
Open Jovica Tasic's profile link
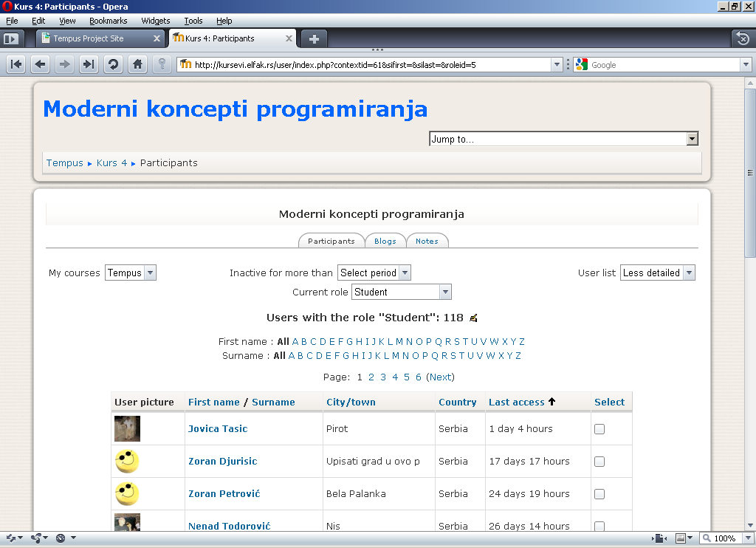(218, 429)
